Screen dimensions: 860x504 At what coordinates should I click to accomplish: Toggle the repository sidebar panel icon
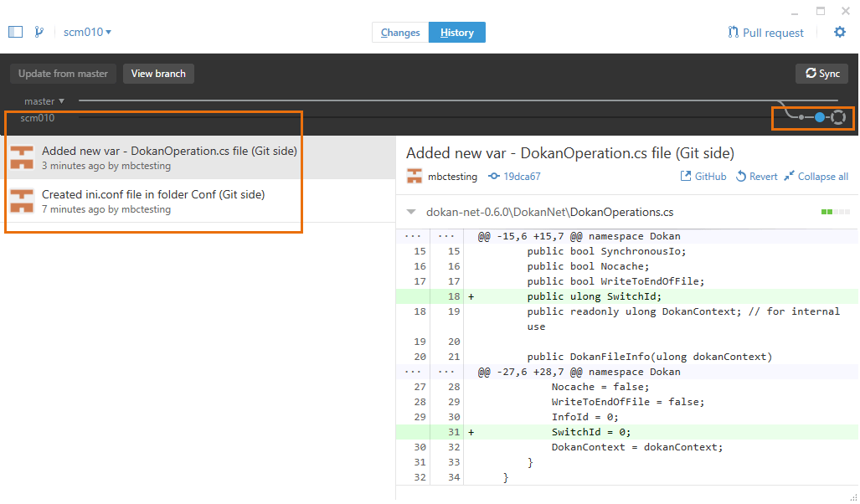[x=13, y=31]
